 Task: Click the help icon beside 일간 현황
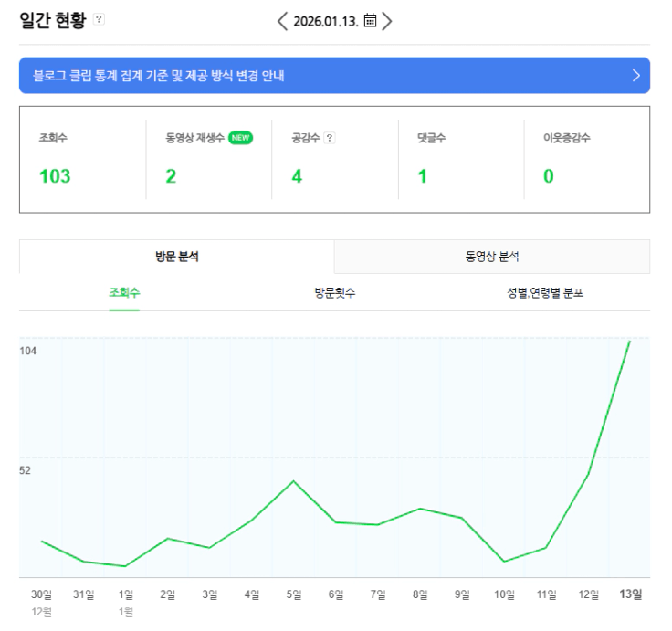[100, 19]
